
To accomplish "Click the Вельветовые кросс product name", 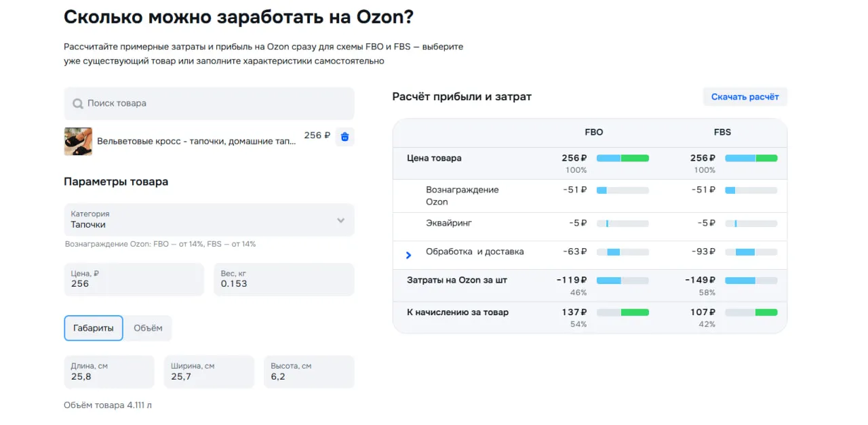I will point(197,141).
